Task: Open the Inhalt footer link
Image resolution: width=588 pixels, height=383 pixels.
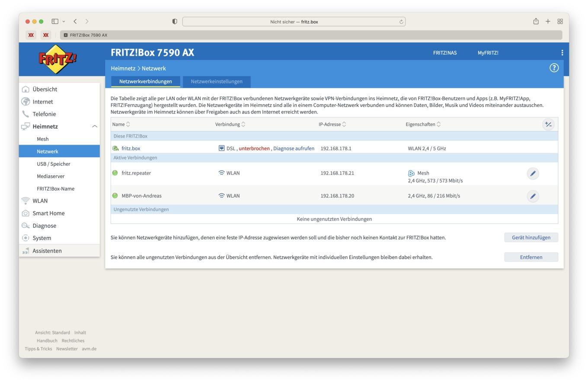Action: (80, 333)
